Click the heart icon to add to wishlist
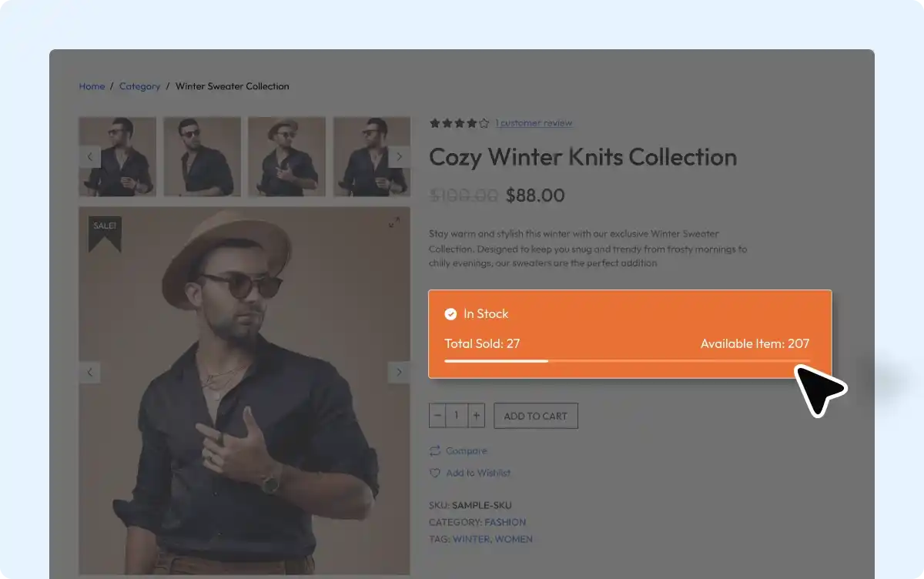924x579 pixels. [436, 473]
